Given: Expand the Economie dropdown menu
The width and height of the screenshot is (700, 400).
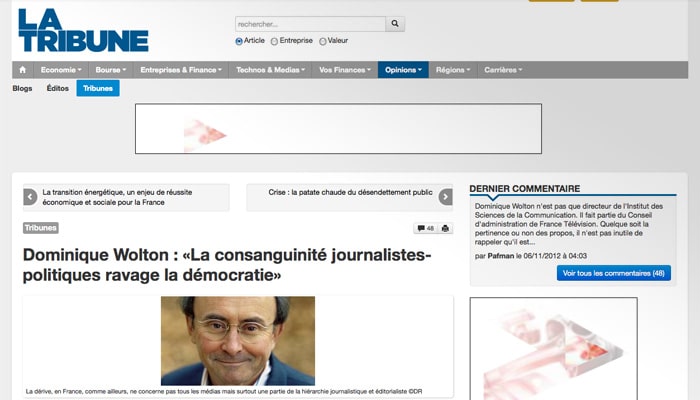Looking at the screenshot, I should pos(61,70).
